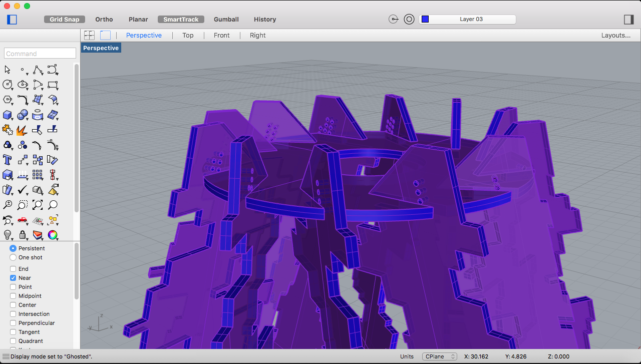
Task: Toggle the right sidebar panel icon
Action: tap(628, 20)
